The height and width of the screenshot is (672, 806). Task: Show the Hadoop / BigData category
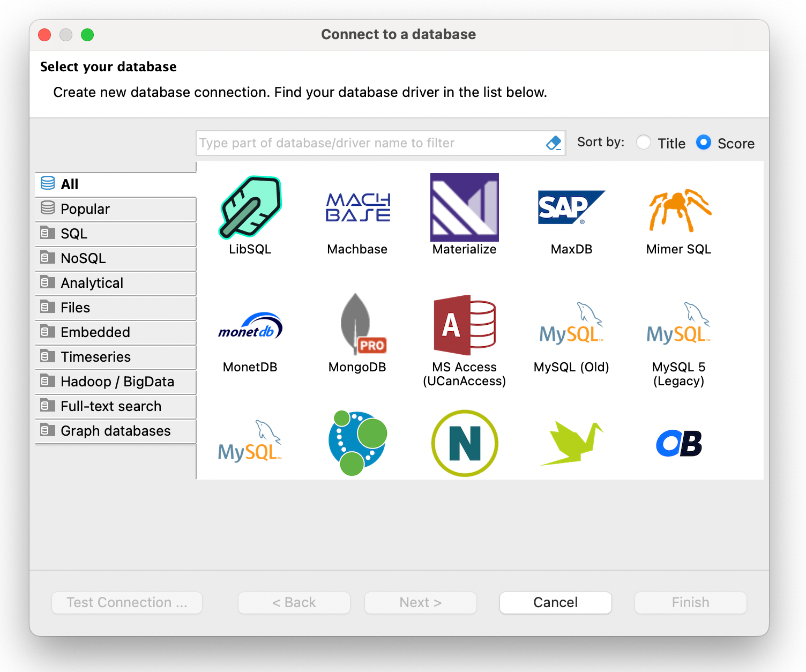pos(116,382)
